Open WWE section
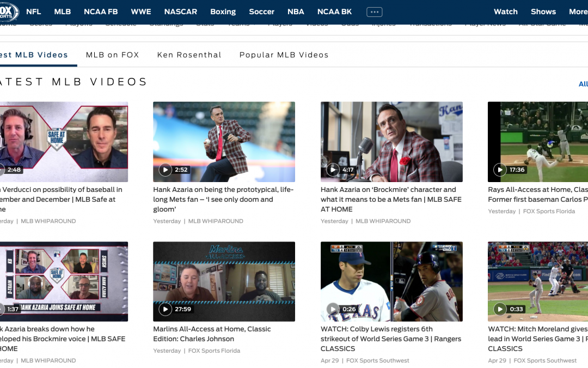 click(141, 11)
